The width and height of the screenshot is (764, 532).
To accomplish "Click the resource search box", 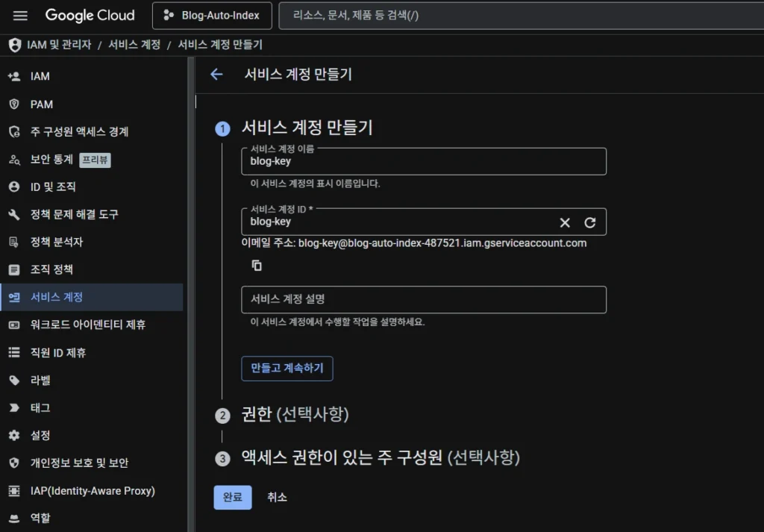I will pyautogui.click(x=522, y=16).
